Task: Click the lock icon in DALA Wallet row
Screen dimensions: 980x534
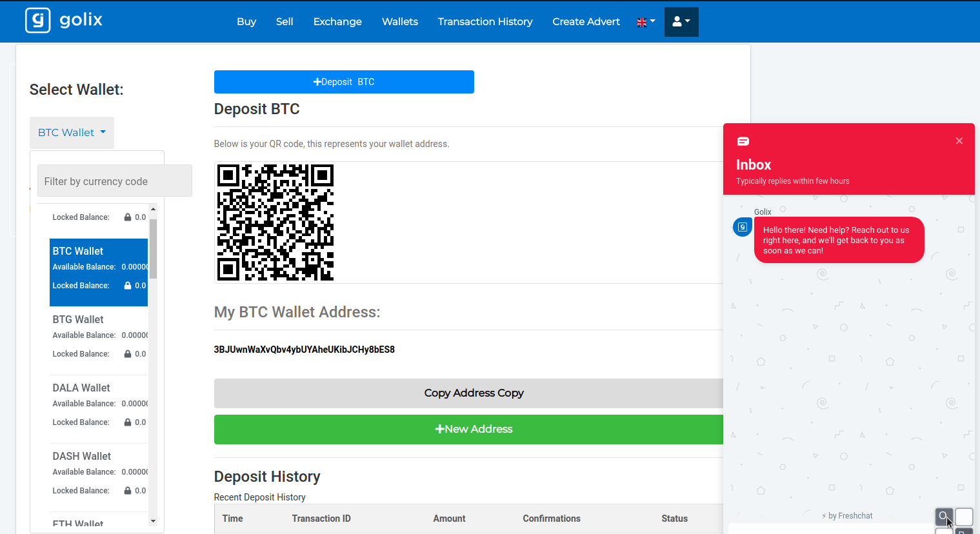Action: click(128, 422)
